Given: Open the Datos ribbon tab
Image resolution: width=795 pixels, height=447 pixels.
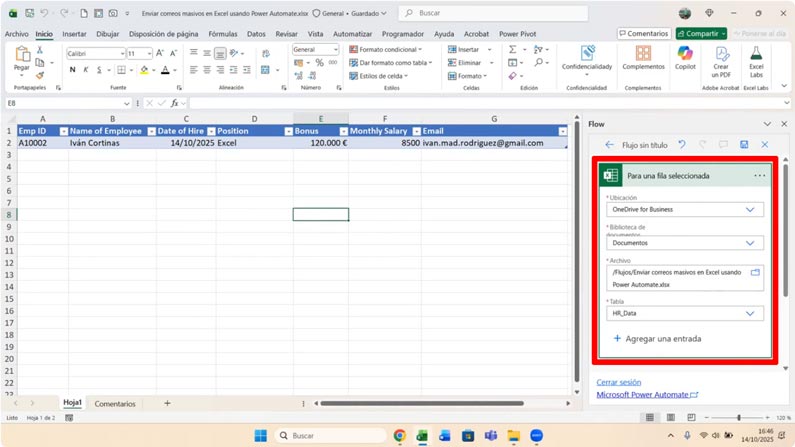Looking at the screenshot, I should (256, 34).
